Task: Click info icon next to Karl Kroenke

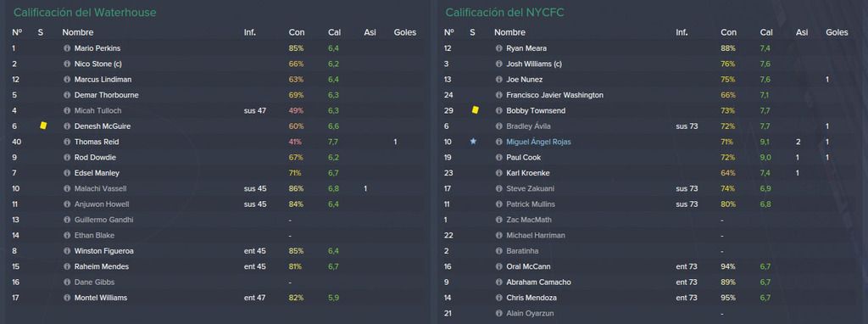Action: coord(498,173)
